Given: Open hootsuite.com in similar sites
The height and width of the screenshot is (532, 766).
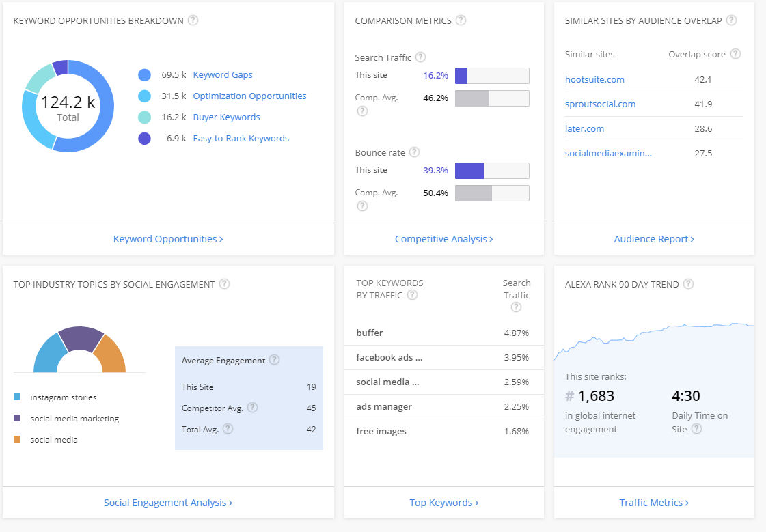Looking at the screenshot, I should coord(594,79).
